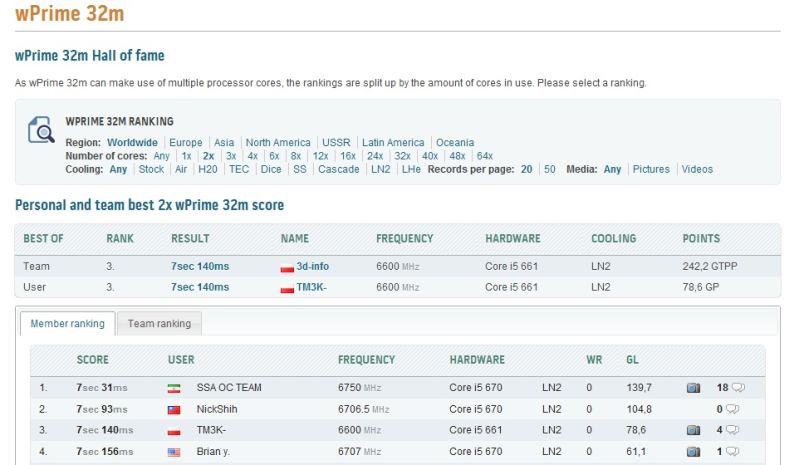Choose 2x cores ranking

(x=208, y=156)
